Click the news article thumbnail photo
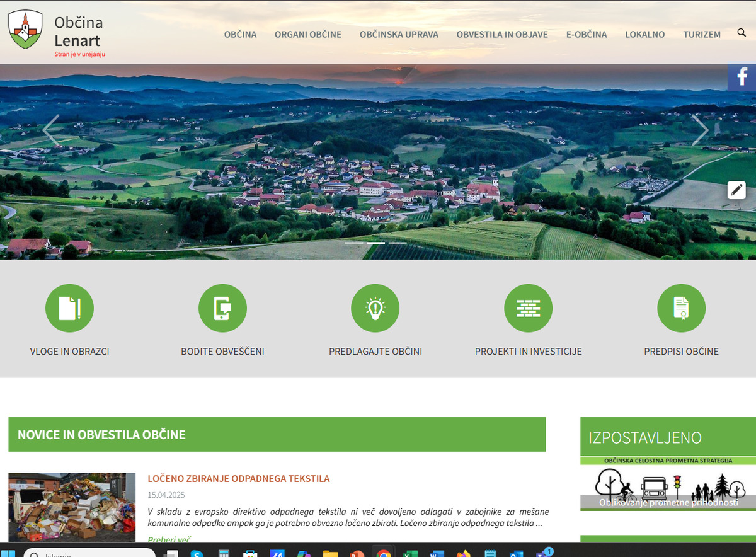 (x=71, y=507)
